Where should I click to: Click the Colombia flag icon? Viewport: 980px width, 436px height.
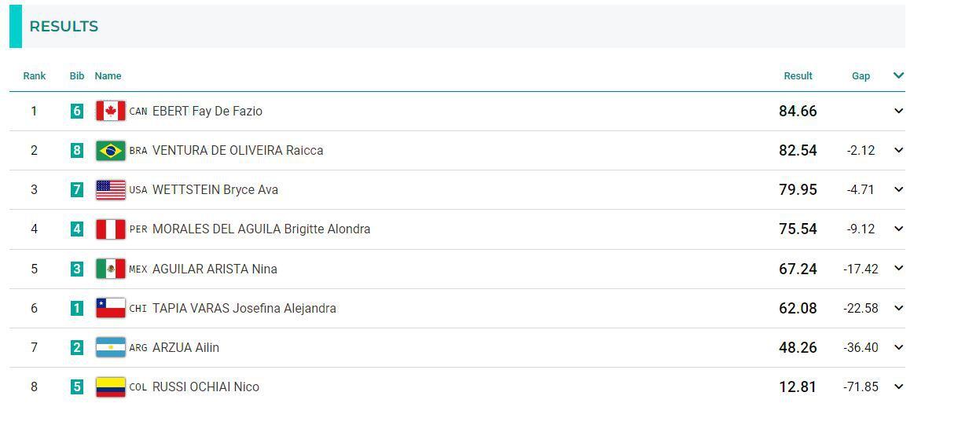(110, 387)
